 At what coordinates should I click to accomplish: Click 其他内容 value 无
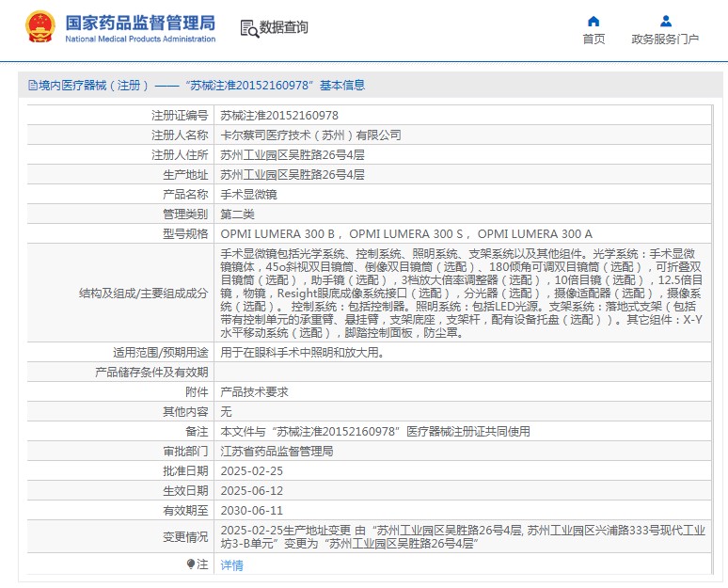click(226, 411)
